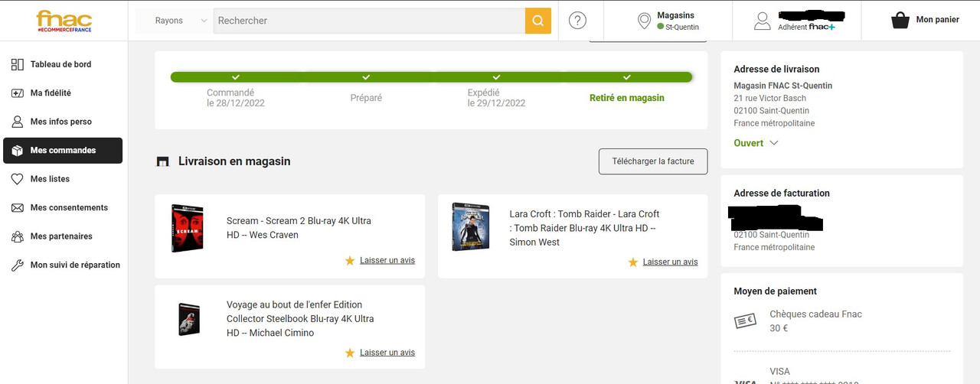This screenshot has height=384, width=980.
Task: Click the Scream - Scream 2 product title
Action: click(x=299, y=228)
